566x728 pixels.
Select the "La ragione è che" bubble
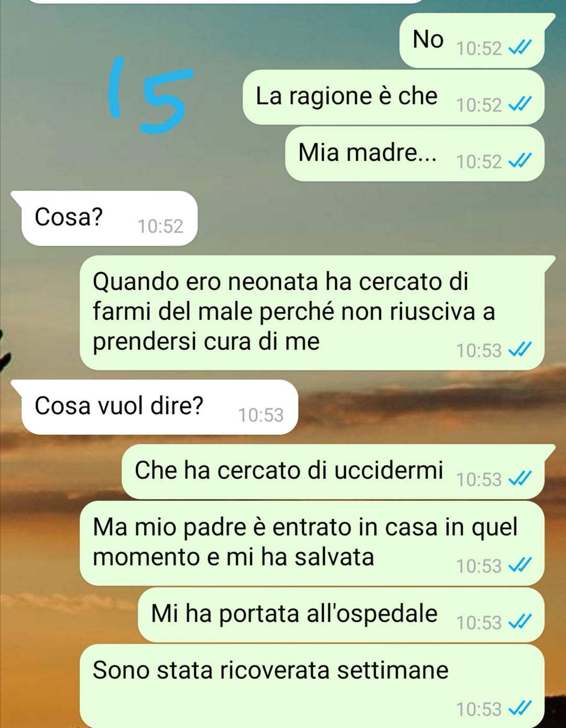coord(393,97)
